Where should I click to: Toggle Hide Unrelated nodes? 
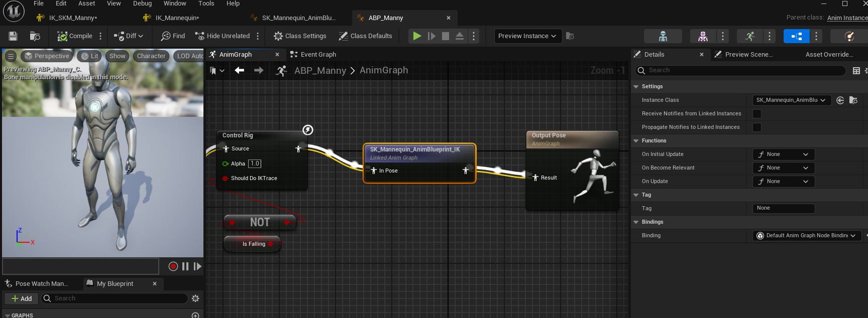222,36
